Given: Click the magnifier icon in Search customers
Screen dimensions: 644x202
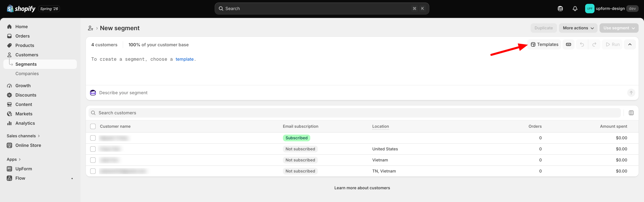Looking at the screenshot, I should click(x=93, y=113).
